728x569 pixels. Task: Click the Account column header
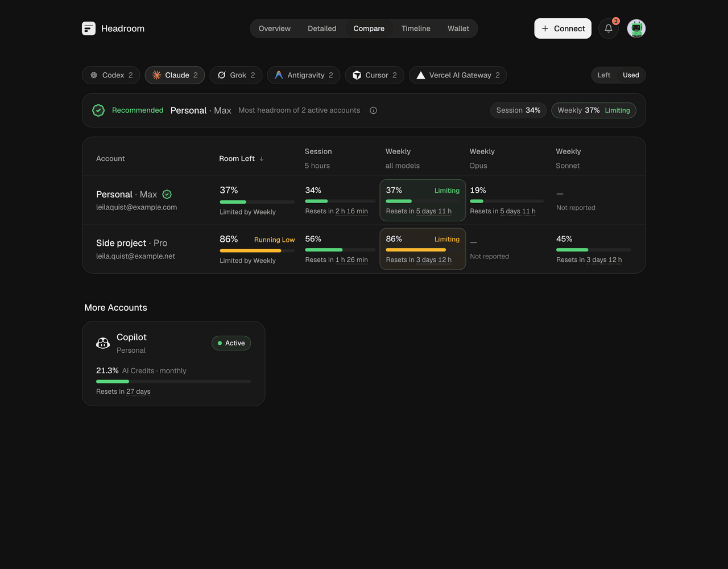point(110,159)
